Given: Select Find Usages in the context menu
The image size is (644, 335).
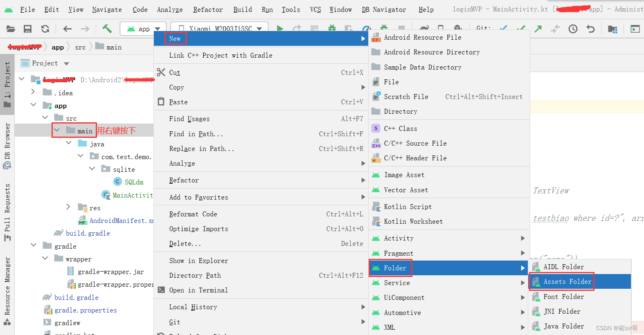Looking at the screenshot, I should coord(261,119).
